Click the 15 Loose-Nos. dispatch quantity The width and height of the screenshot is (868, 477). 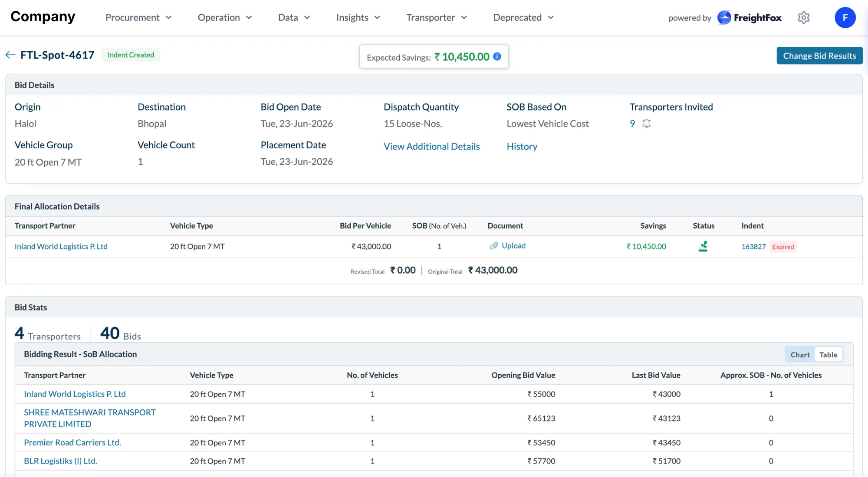click(413, 124)
